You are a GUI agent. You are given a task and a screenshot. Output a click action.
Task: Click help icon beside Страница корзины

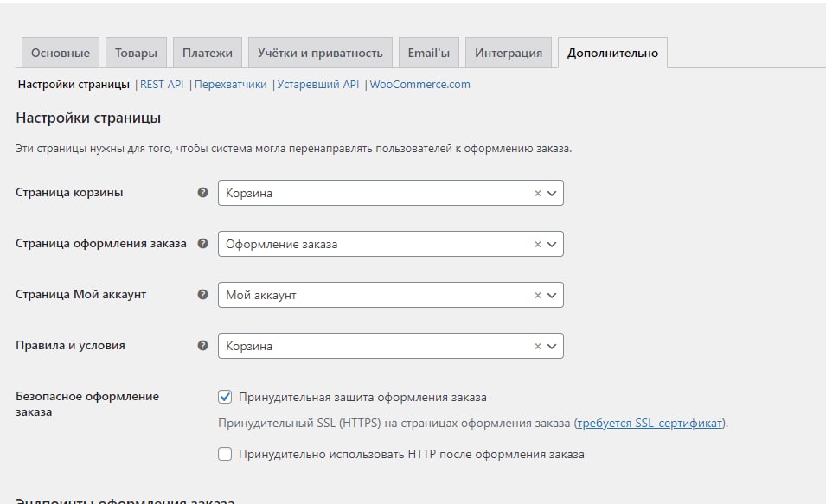(x=202, y=193)
